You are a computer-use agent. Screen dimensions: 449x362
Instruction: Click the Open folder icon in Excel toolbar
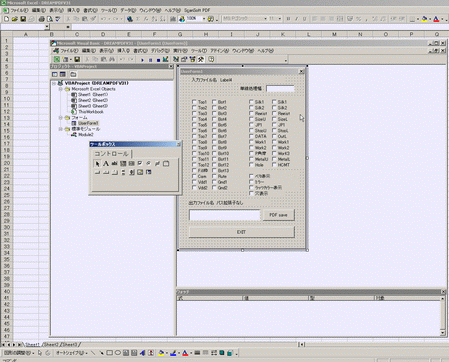15,19
